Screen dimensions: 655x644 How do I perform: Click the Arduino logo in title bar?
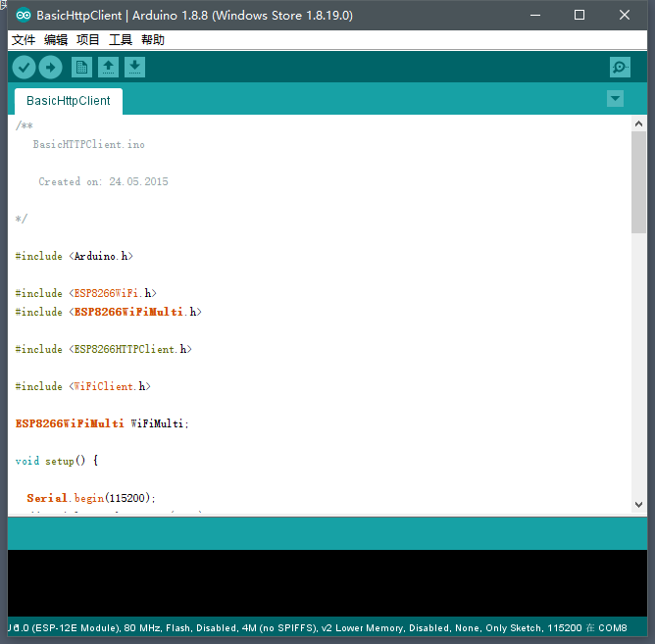24,16
